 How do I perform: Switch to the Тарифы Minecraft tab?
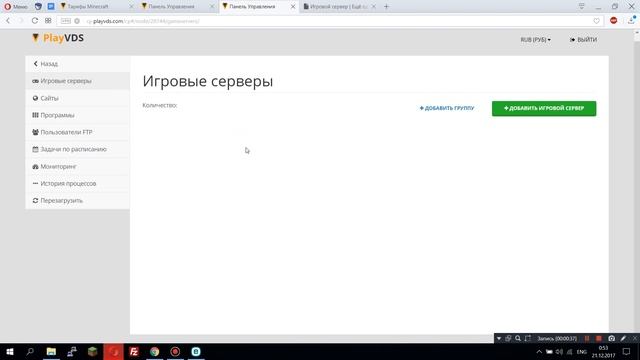pos(88,7)
